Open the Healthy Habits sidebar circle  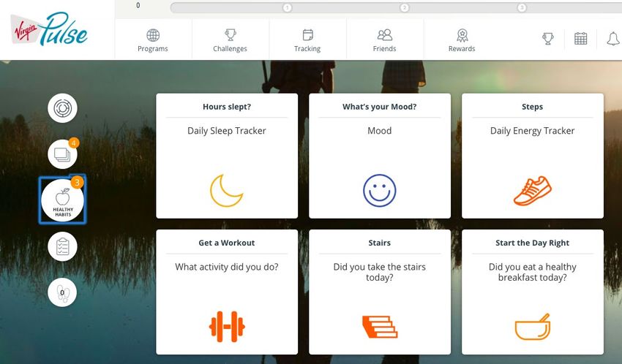(63, 200)
